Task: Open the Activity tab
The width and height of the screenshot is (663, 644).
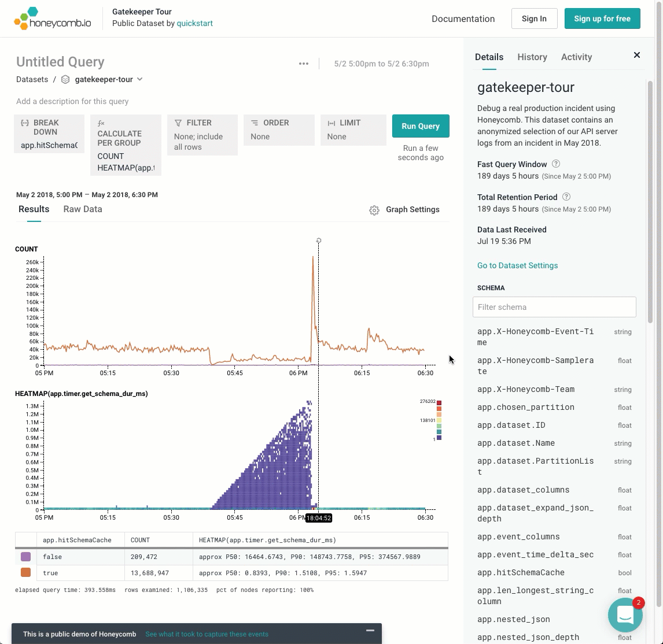Action: point(576,57)
